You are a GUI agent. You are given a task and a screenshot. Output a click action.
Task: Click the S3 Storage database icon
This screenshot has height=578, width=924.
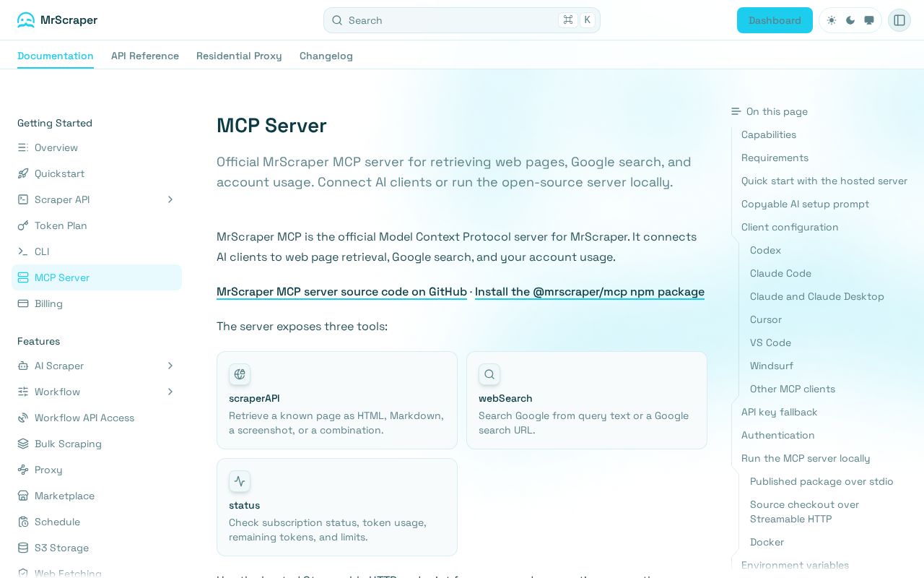tap(23, 548)
